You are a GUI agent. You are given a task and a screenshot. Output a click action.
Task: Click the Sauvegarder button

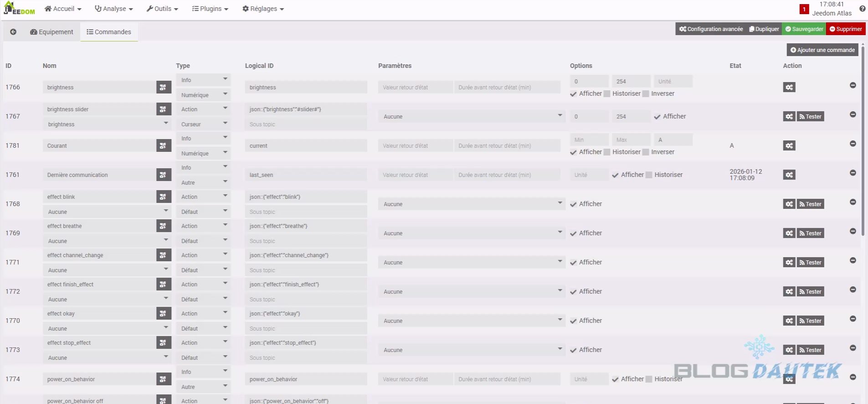804,29
